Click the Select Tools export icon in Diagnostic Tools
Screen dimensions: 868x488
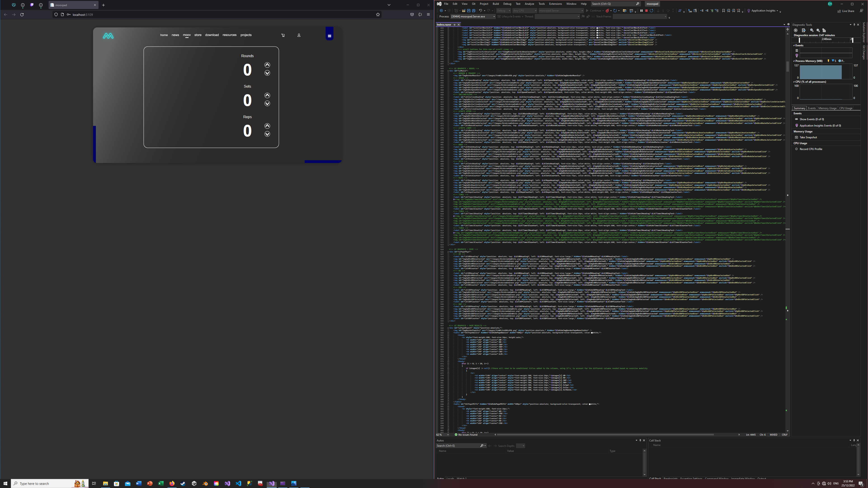[x=804, y=30]
